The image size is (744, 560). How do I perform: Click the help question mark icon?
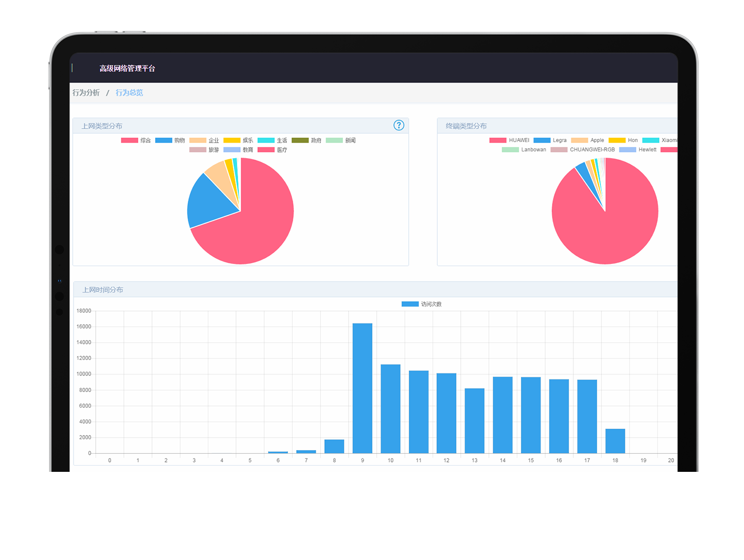coord(398,125)
